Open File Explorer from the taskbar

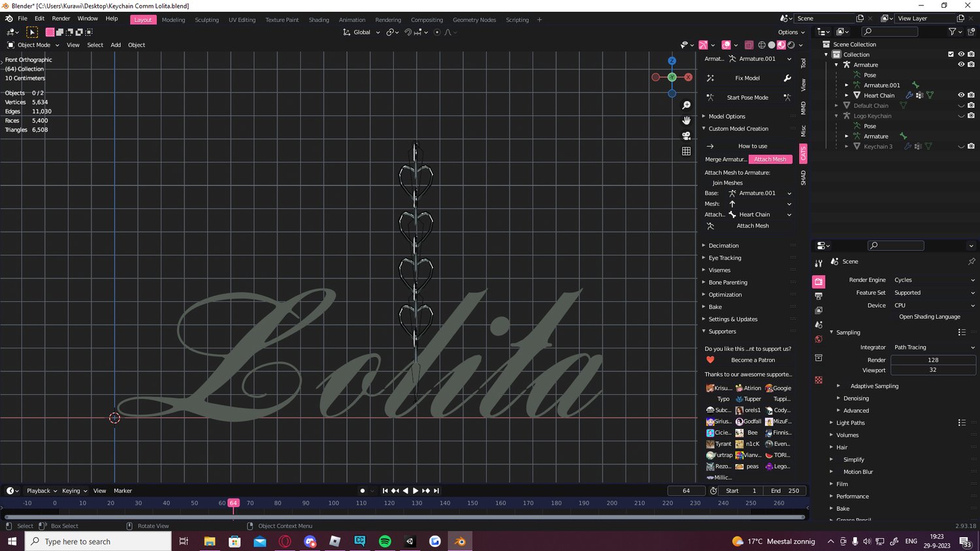(x=210, y=541)
